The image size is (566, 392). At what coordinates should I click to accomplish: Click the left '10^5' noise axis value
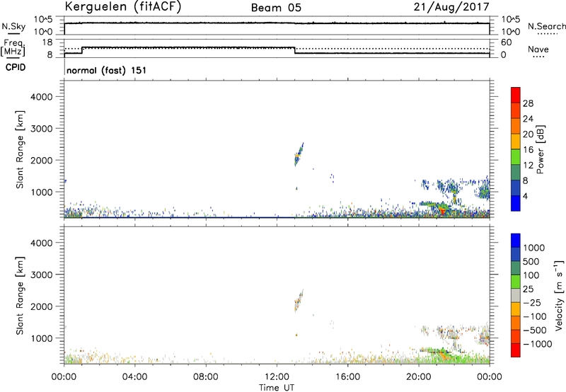[x=43, y=20]
